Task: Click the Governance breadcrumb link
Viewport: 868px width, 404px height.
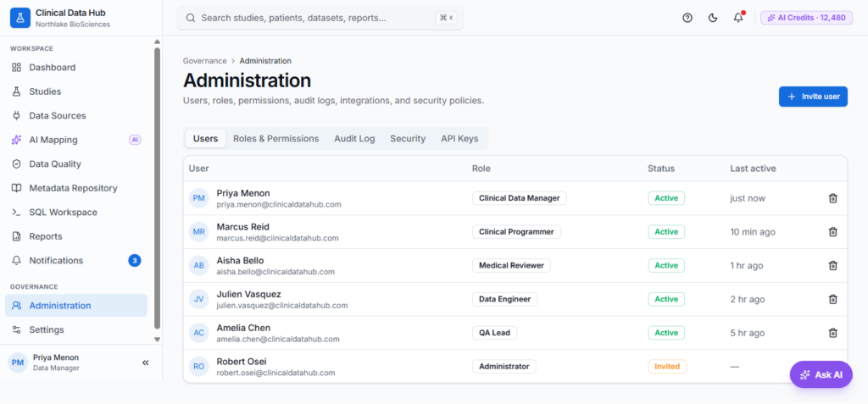Action: point(205,61)
